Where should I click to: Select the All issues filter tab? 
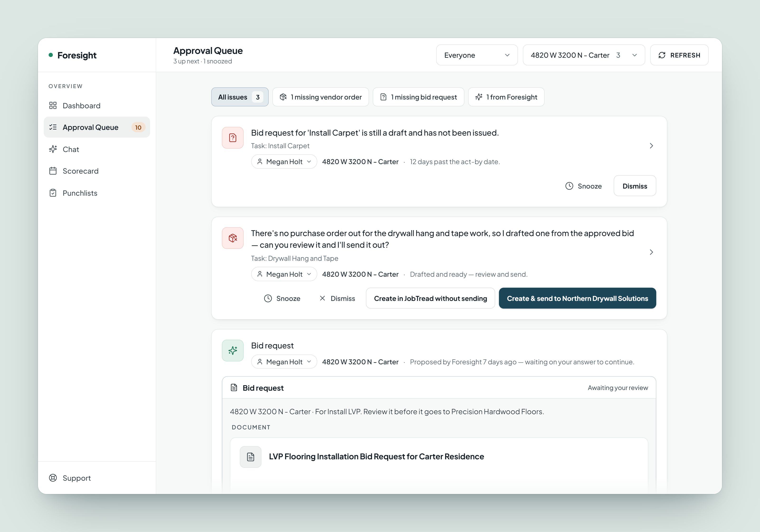click(240, 97)
